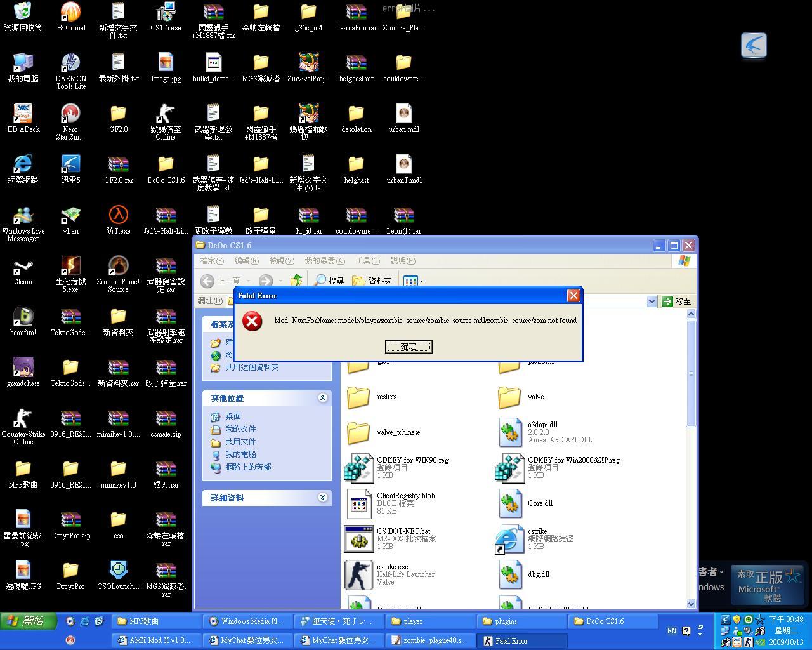Open DAEMON Tools Lite desktop icon
Viewport: 812px width, 650px height.
(70, 71)
